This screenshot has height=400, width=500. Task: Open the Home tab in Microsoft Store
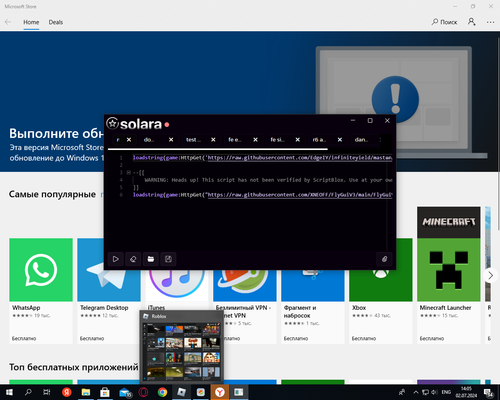pos(31,22)
